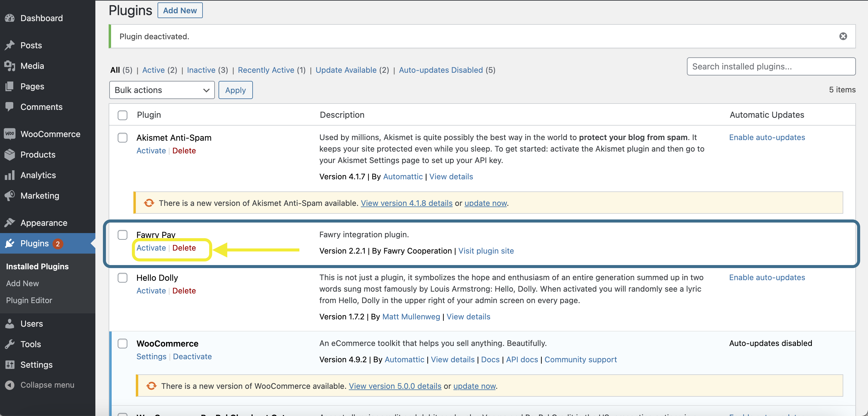Click the Plugin column header
Screen dimensions: 868x416
pos(149,115)
